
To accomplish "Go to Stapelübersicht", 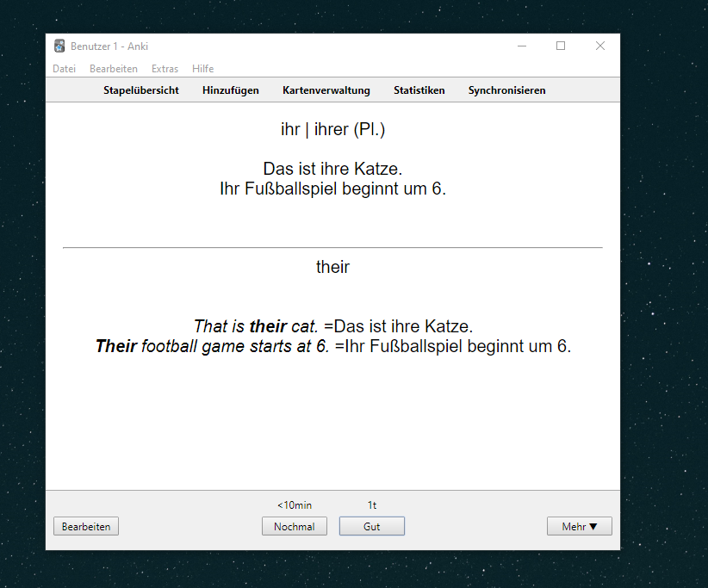I will click(141, 90).
